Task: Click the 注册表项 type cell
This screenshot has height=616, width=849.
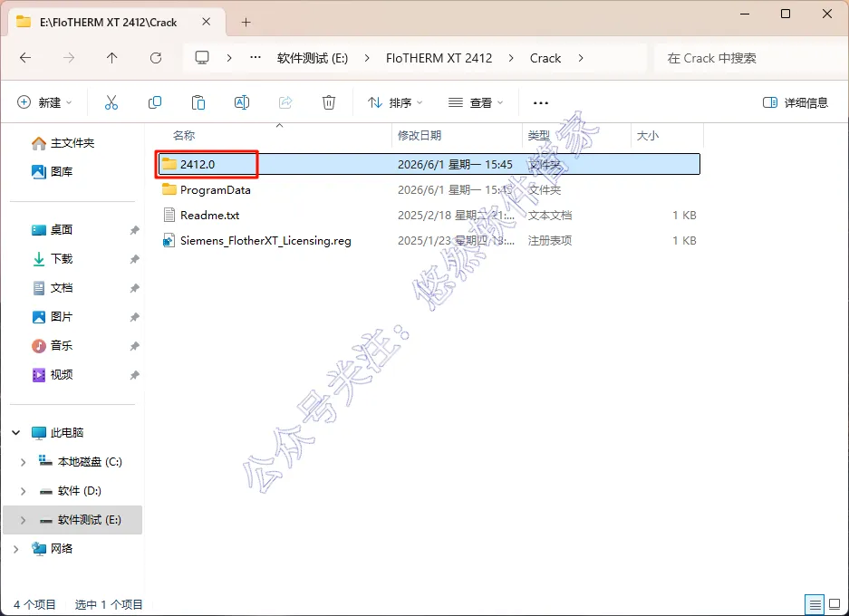Action: [550, 240]
